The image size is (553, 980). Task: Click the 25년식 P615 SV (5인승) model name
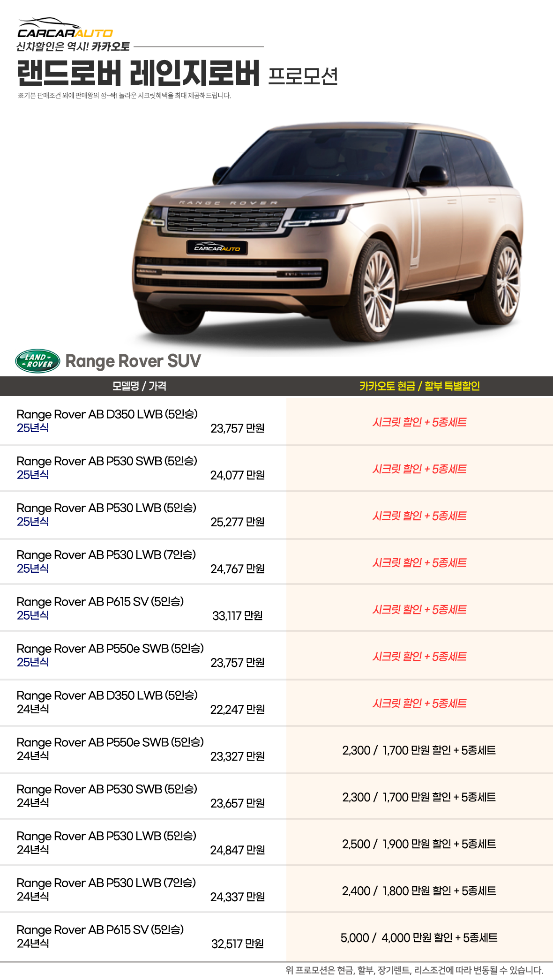100,602
